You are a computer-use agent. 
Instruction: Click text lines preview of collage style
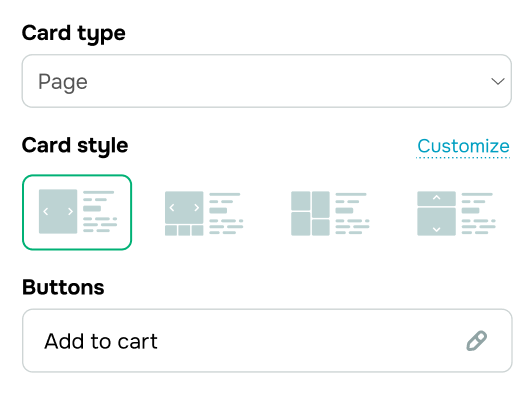[353, 213]
